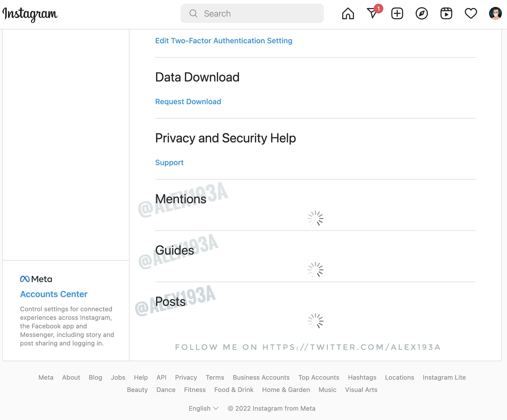Click the Mentions section heading
The image size is (507, 420).
tap(181, 199)
